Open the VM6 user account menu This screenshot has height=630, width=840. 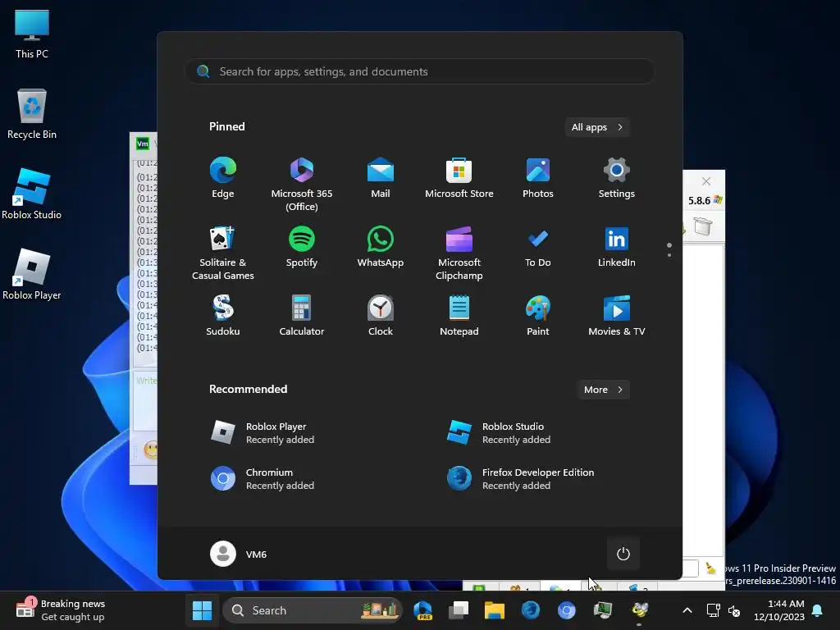click(x=239, y=554)
